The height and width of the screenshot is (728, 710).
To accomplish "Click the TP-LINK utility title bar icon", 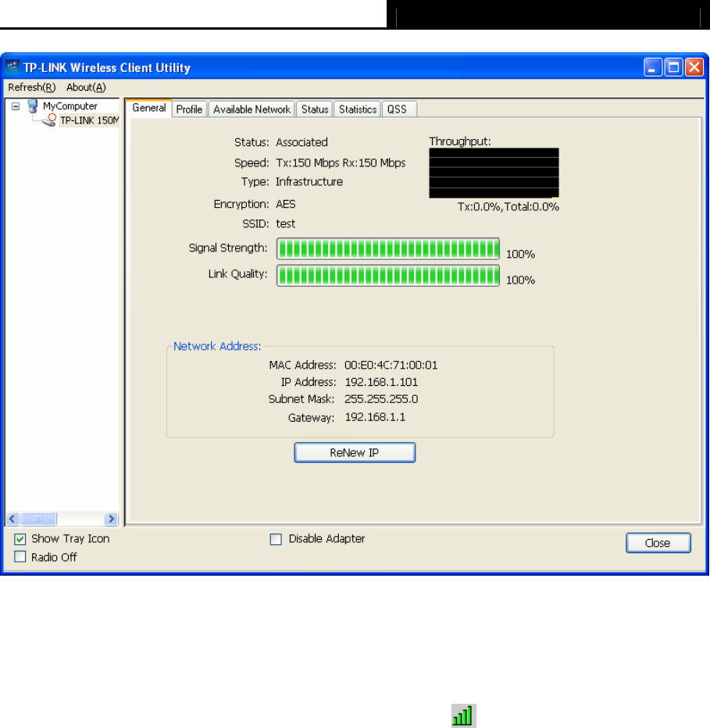I will [12, 67].
